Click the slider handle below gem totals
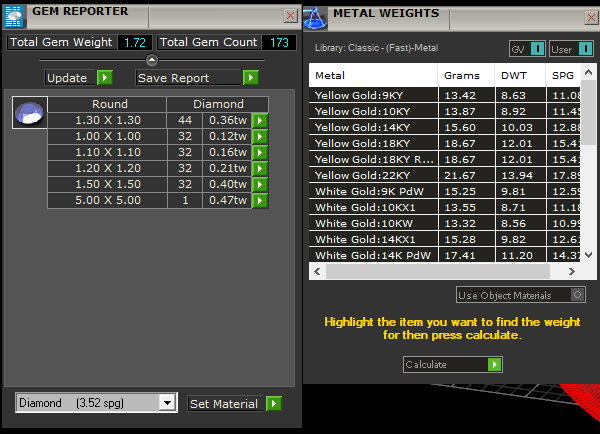 pyautogui.click(x=152, y=60)
